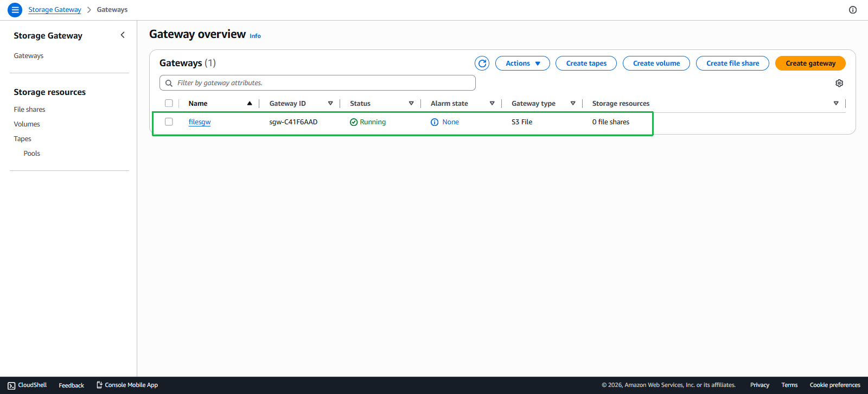Click the Info link beside Gateway overview
Viewport: 868px width, 394px height.
(255, 36)
